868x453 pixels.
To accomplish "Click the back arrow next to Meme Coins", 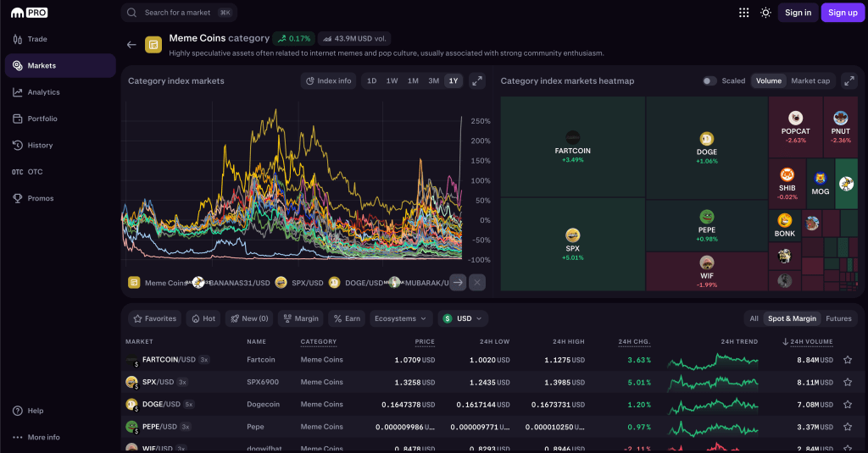I will click(131, 45).
